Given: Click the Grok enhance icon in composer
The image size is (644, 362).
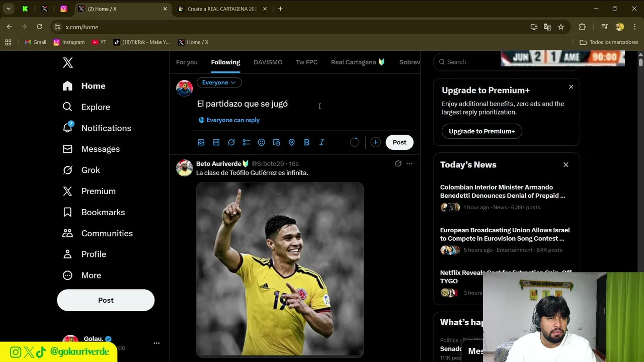Looking at the screenshot, I should pyautogui.click(x=231, y=142).
